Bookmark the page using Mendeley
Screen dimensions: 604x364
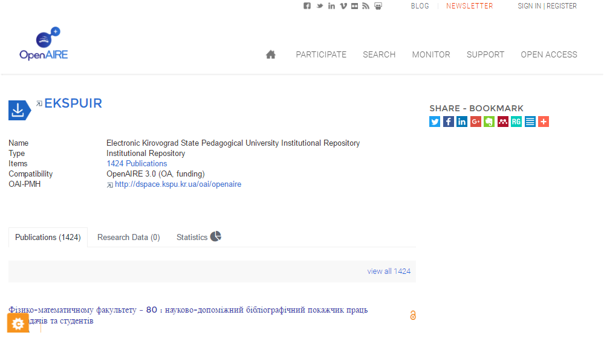(x=503, y=122)
